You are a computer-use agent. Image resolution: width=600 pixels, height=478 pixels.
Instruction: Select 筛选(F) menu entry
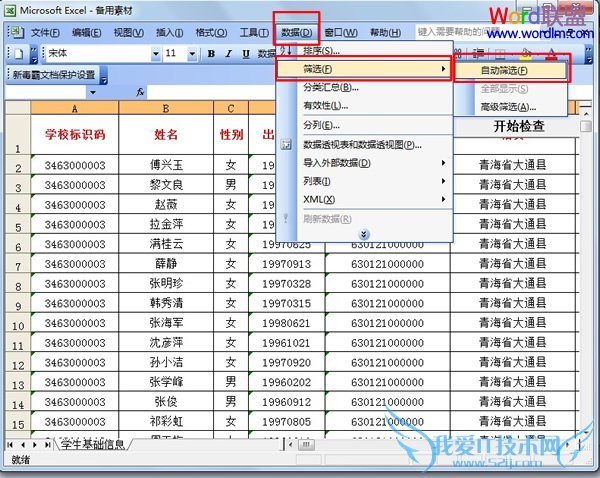pos(364,69)
